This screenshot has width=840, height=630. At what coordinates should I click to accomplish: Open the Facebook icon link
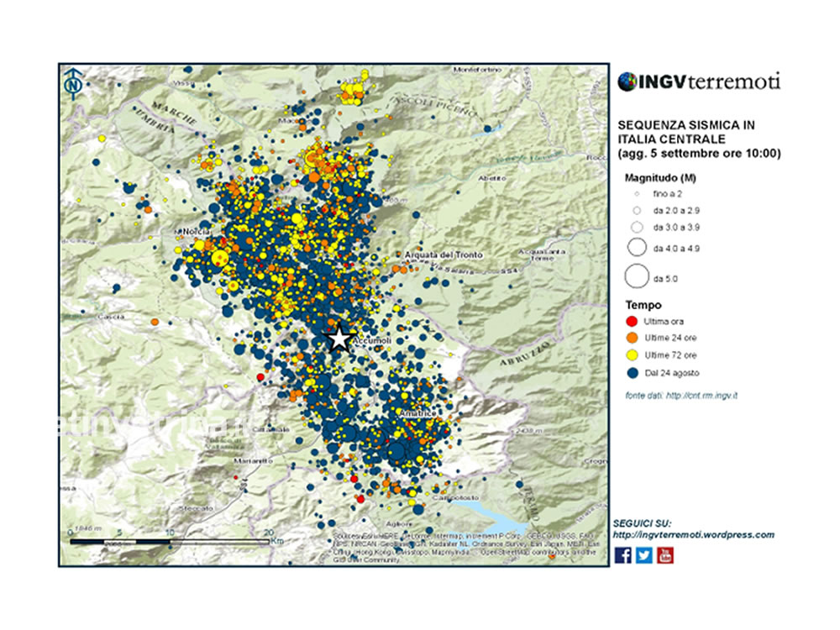pos(623,555)
